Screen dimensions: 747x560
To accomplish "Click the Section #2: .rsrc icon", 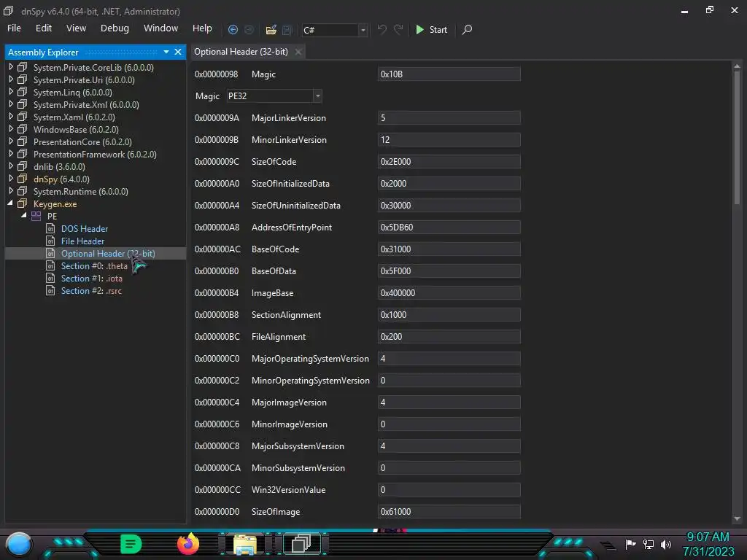I will point(50,290).
